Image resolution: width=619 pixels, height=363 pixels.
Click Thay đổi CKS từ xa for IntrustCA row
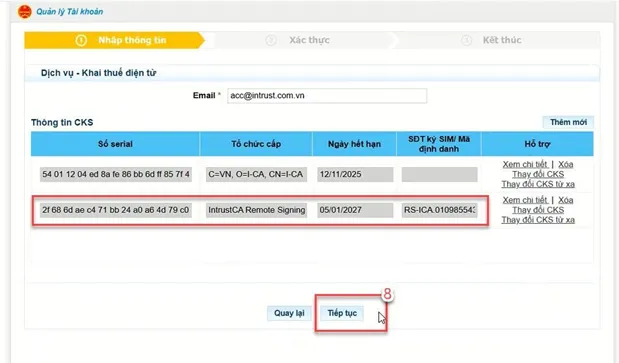tap(538, 220)
